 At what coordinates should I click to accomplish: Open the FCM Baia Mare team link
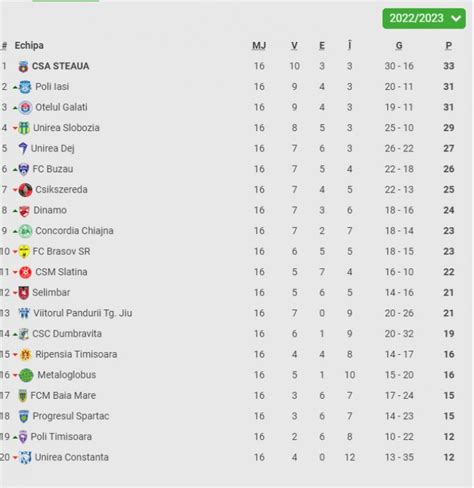coord(63,396)
